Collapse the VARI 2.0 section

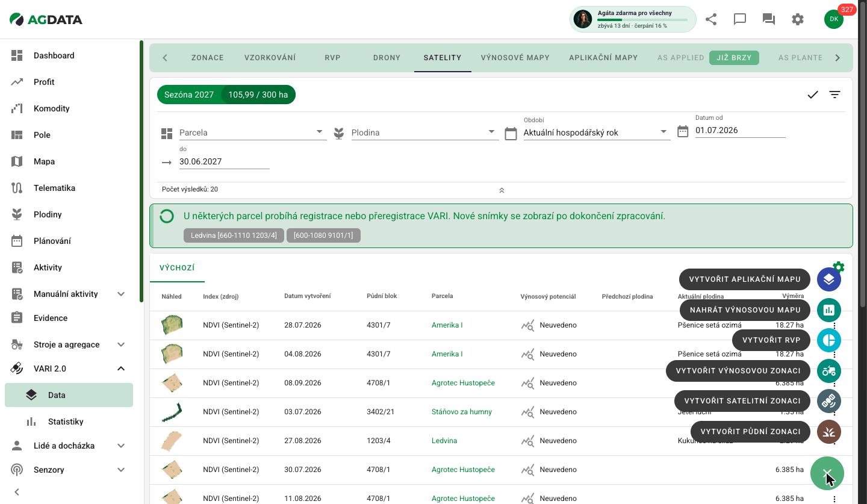pos(121,369)
